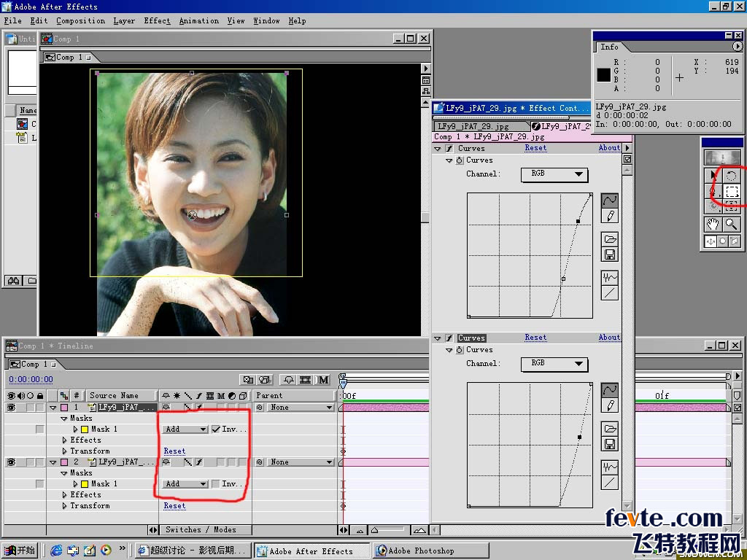Save the curve in bottom Curves effect
747x560 pixels.
click(x=610, y=444)
